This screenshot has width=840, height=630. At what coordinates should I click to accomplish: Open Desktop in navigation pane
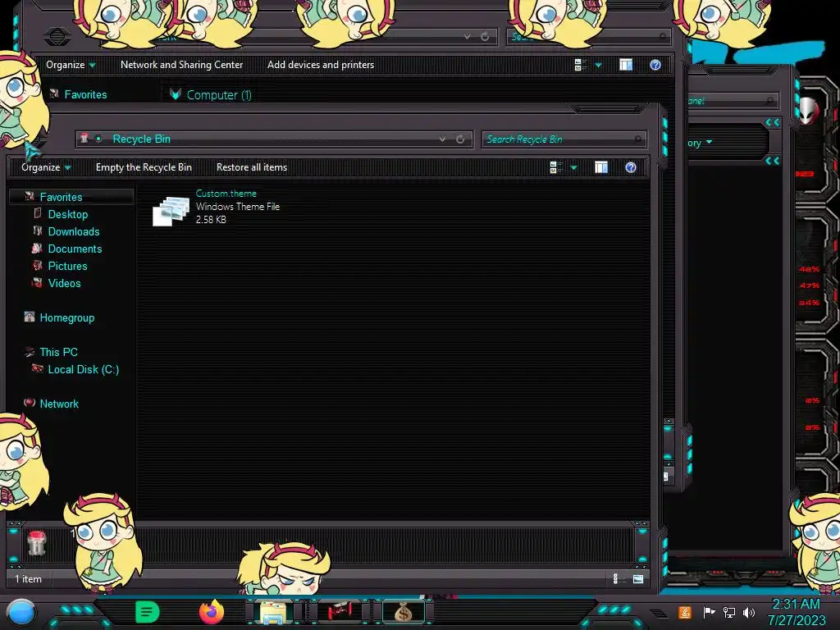click(68, 214)
